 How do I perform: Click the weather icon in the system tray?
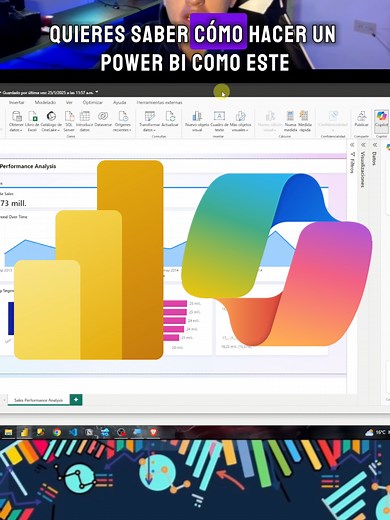pos(369,433)
